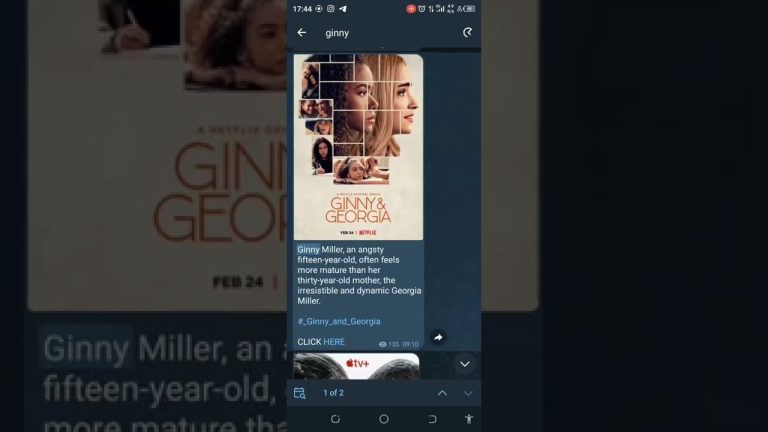Tap the "1 of 2" results counter

click(x=334, y=393)
